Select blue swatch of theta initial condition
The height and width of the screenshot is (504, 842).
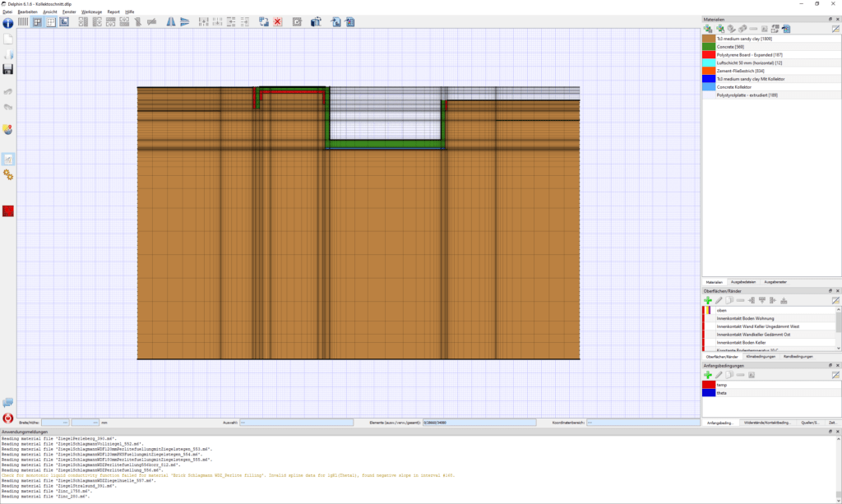[x=709, y=393]
